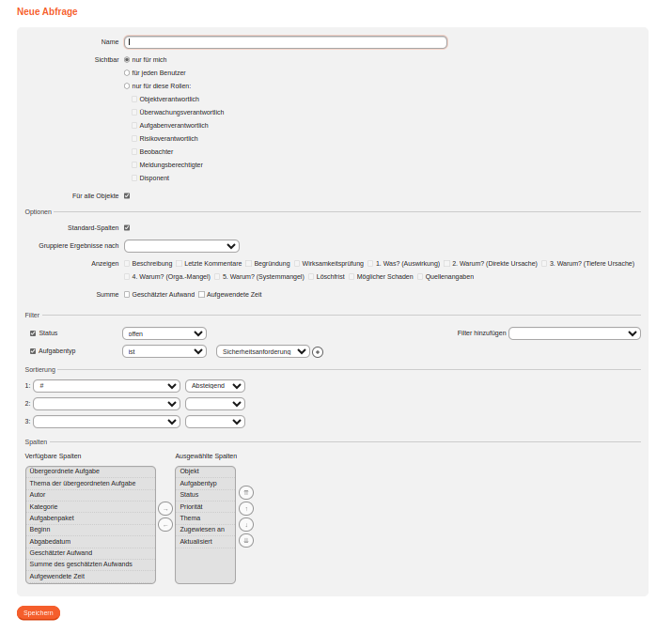Move selected column to top
This screenshot has width=672, height=633.
246,492
